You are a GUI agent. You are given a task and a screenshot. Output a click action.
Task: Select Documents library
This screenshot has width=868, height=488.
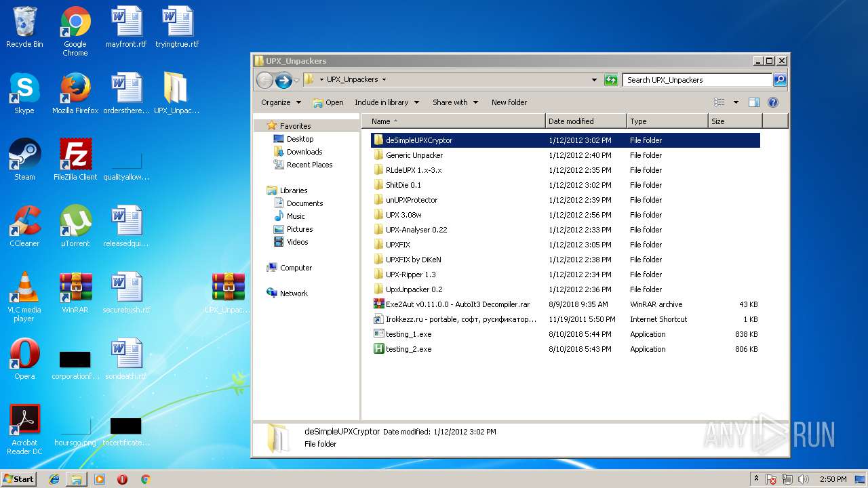point(304,203)
